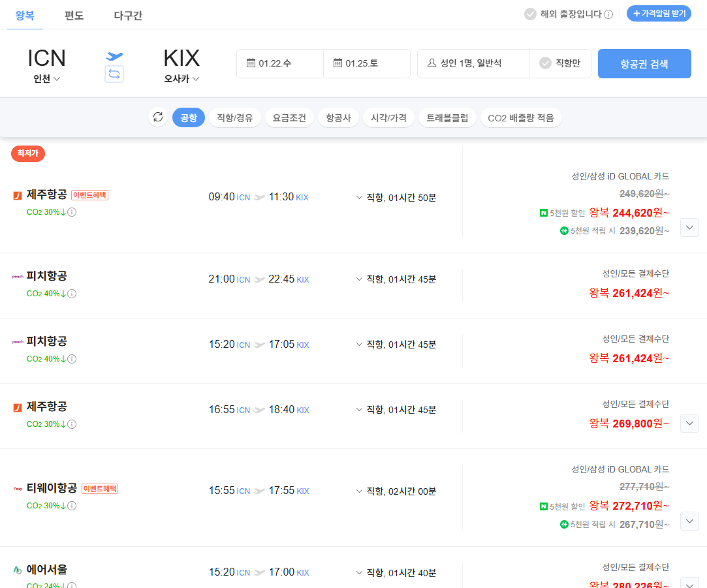Click ICN departure airport code heading
The image size is (707, 588).
pyautogui.click(x=46, y=58)
